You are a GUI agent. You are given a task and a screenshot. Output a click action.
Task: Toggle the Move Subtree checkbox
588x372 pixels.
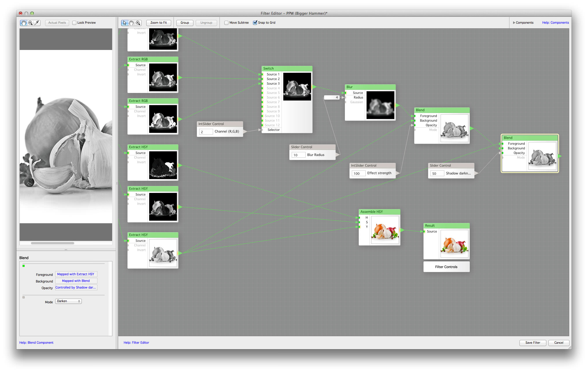point(225,22)
